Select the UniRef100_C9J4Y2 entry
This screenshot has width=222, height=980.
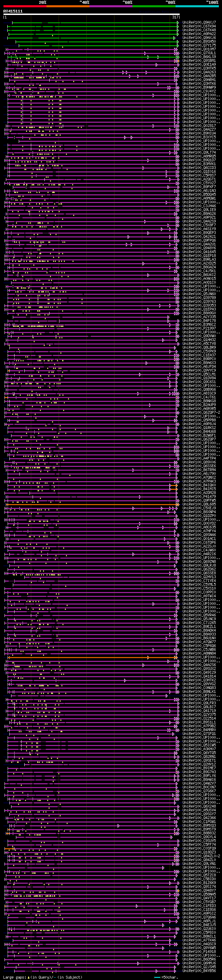click(199, 91)
